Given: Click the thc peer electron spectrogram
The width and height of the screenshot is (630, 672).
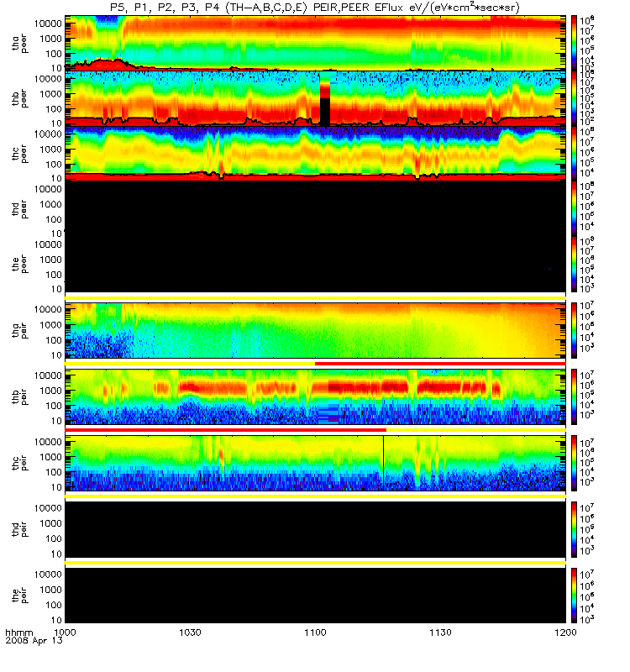Looking at the screenshot, I should click(315, 154).
